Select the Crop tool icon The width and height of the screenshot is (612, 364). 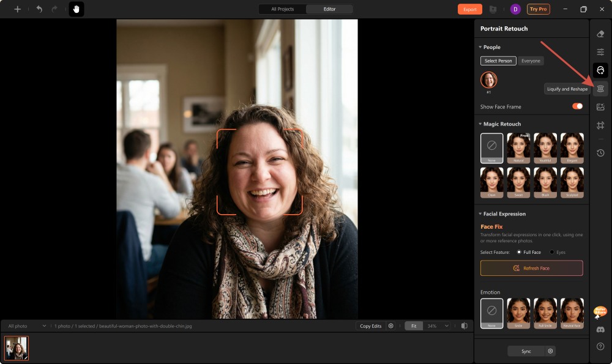point(600,125)
